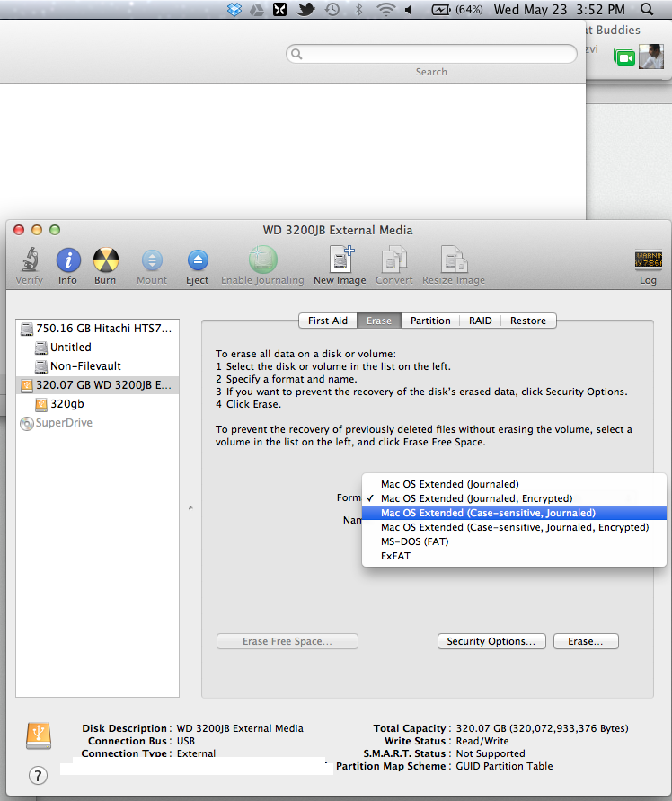This screenshot has width=672, height=801.
Task: Select the Untitled volume
Action: click(x=97, y=348)
